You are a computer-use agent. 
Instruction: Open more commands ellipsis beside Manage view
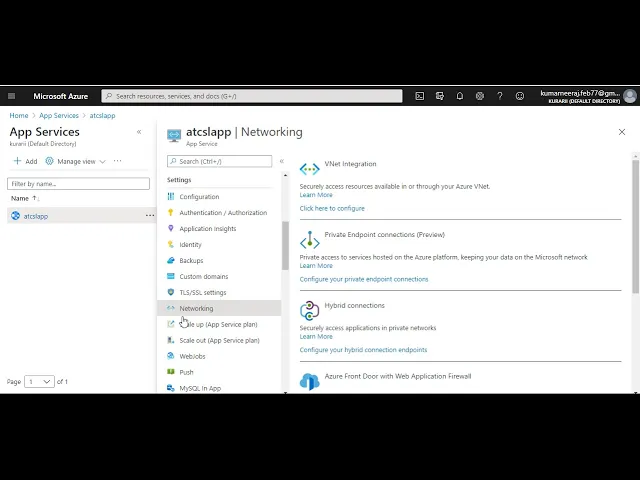coord(118,161)
